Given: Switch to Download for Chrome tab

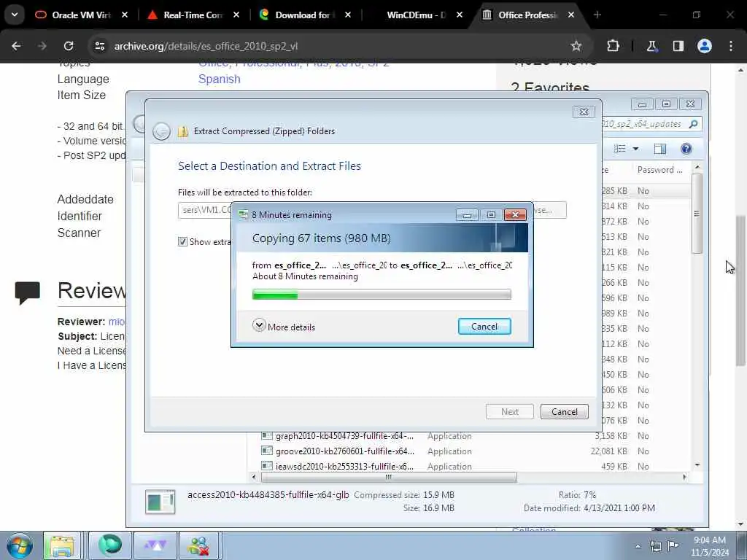Looking at the screenshot, I should 306,15.
